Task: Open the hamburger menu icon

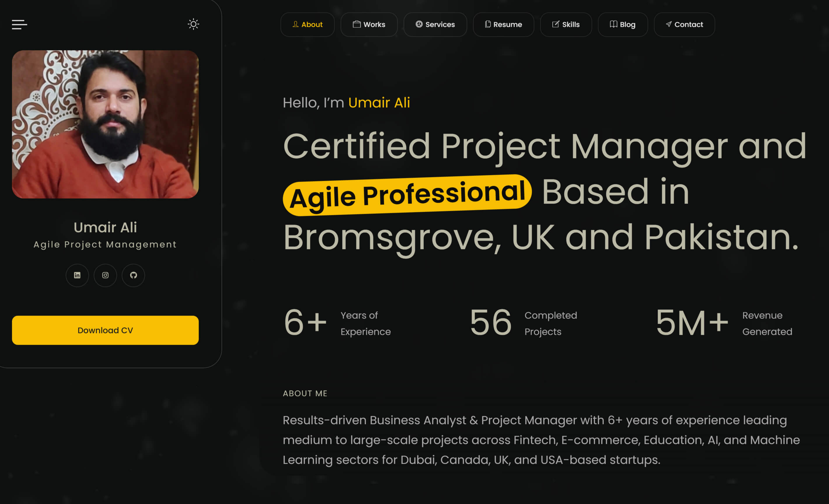Action: tap(20, 24)
